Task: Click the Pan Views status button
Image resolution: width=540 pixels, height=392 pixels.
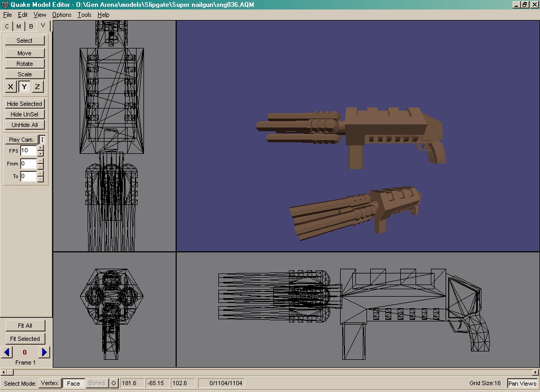Action: [522, 384]
